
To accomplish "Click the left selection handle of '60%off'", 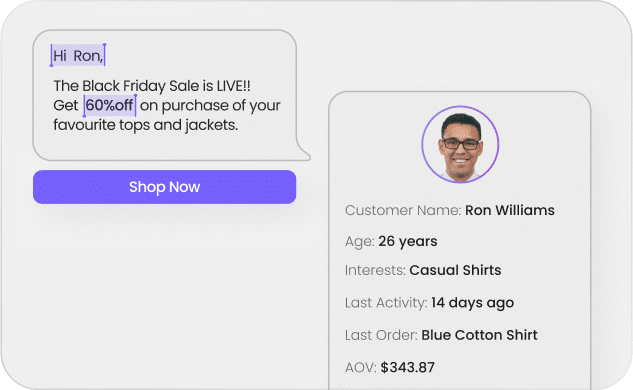I will coord(84,106).
